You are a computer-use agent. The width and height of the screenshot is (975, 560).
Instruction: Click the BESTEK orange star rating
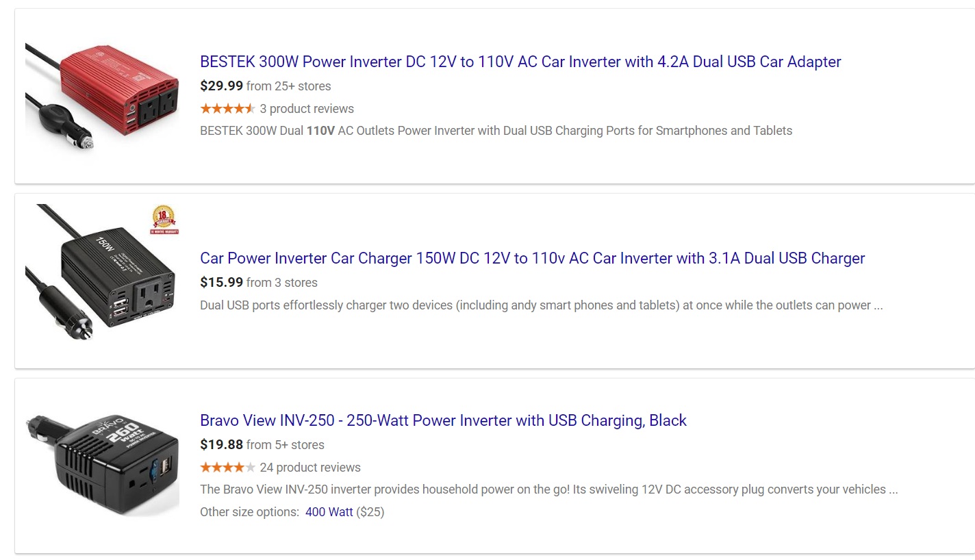(x=227, y=109)
